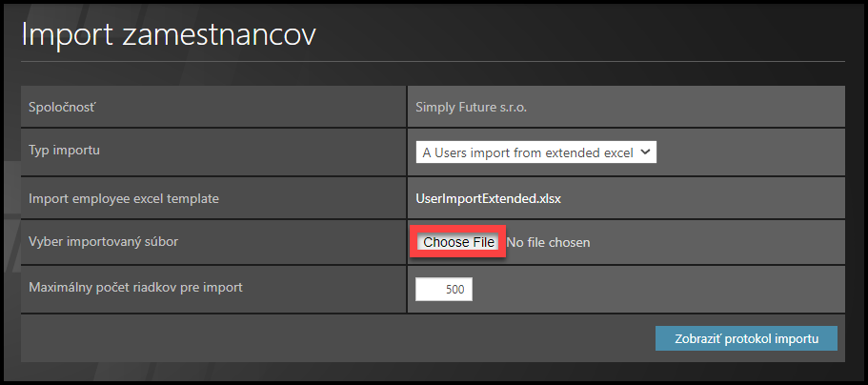
Task: Click the chevron arrow on import type select
Action: 645,152
